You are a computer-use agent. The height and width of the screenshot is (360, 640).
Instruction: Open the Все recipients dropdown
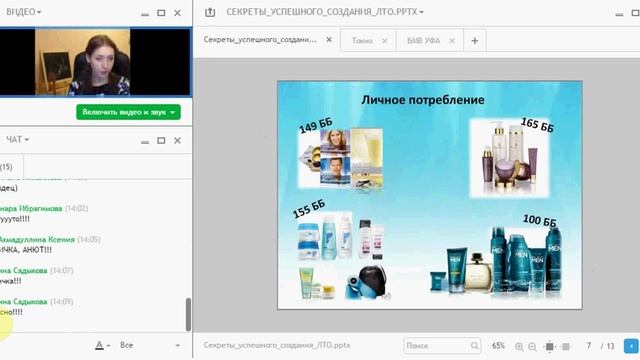[150, 345]
